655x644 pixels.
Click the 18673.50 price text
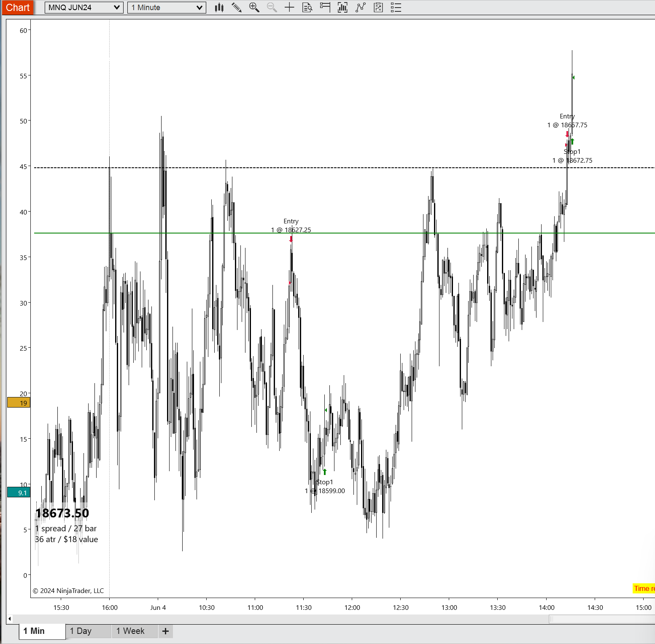point(62,513)
